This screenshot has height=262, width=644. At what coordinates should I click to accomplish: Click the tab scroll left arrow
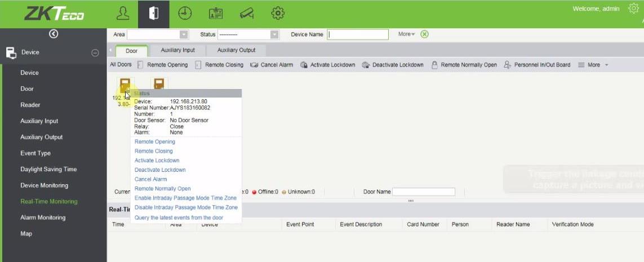[110, 50]
